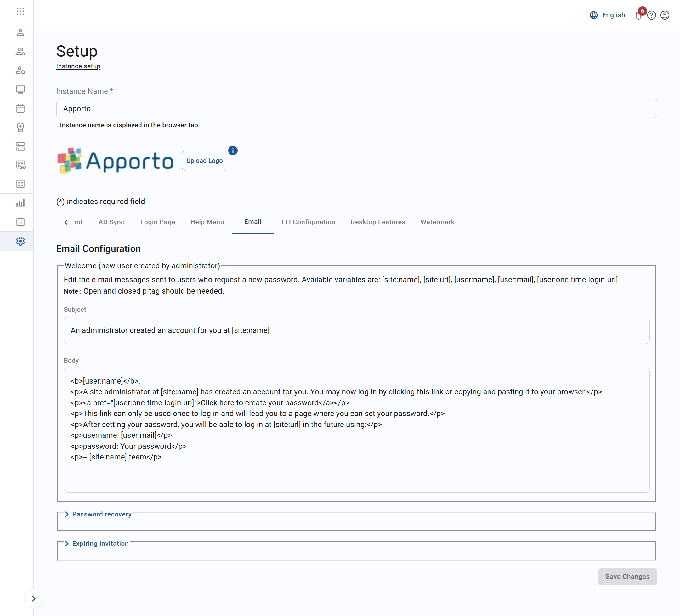
Task: Open the notifications bell with 6 alerts
Action: pos(638,15)
